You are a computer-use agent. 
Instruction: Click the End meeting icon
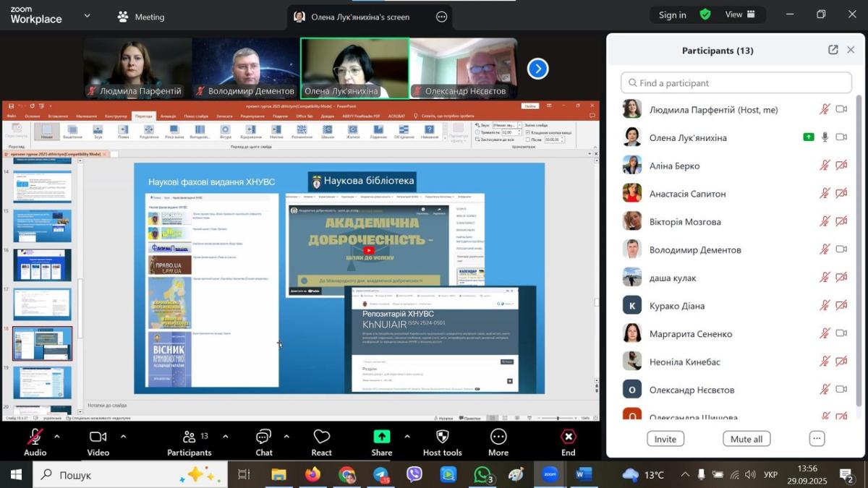[x=569, y=437]
